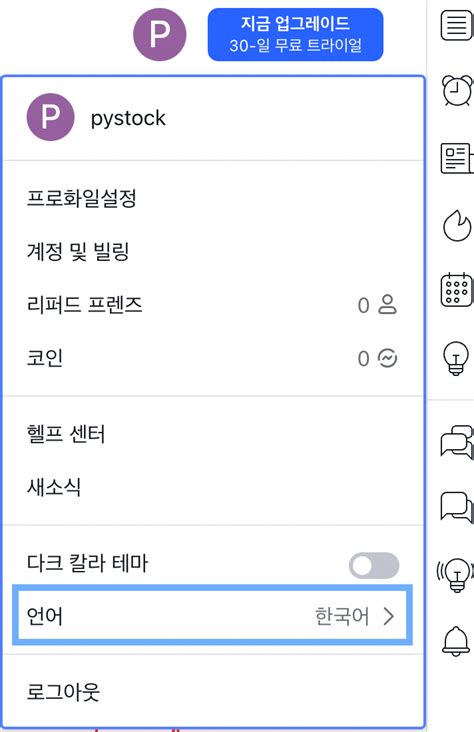Viewport: 474px width, 732px height.
Task: Open 한국어 language selection
Action: (342, 616)
